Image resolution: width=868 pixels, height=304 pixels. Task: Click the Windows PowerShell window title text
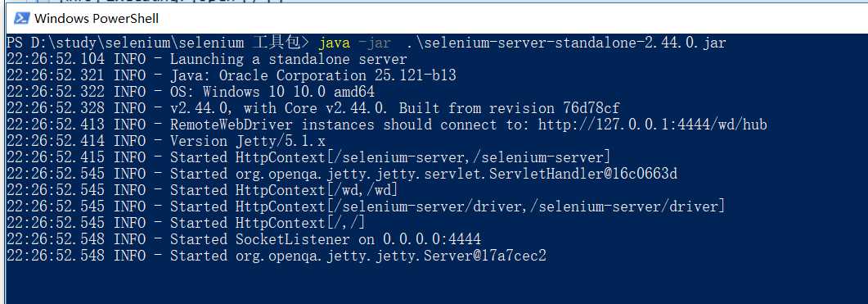point(97,18)
